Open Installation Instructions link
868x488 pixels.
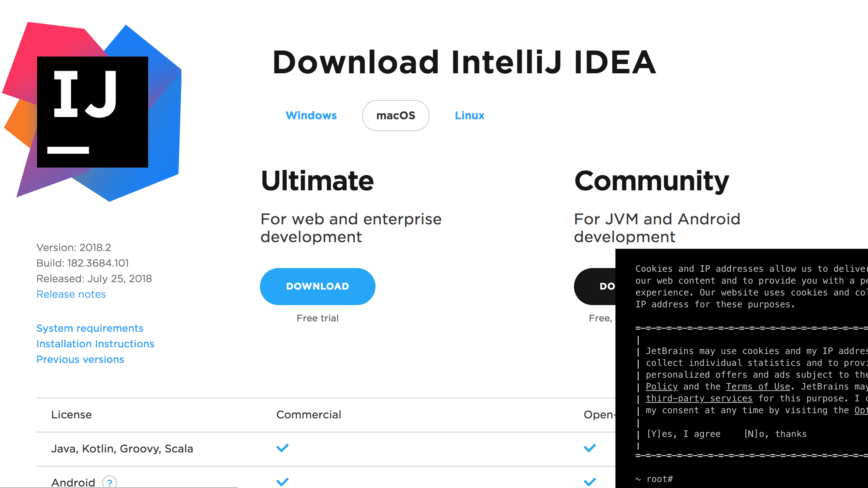tap(95, 344)
